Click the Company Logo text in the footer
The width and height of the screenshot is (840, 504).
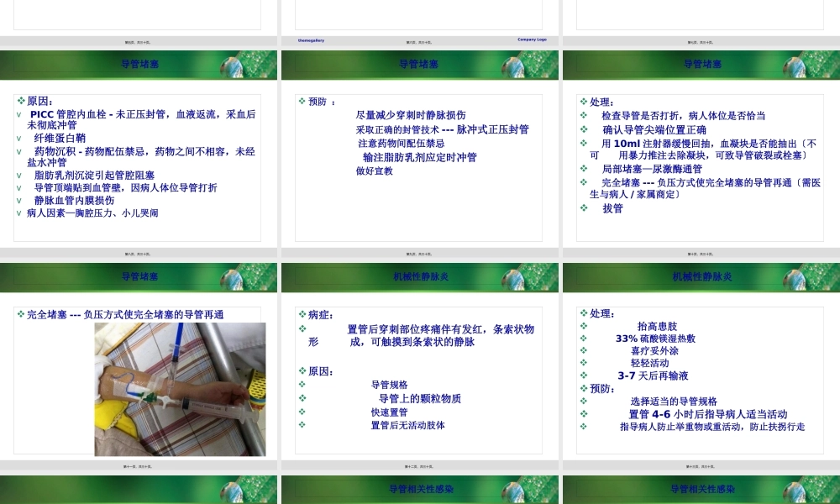click(532, 39)
